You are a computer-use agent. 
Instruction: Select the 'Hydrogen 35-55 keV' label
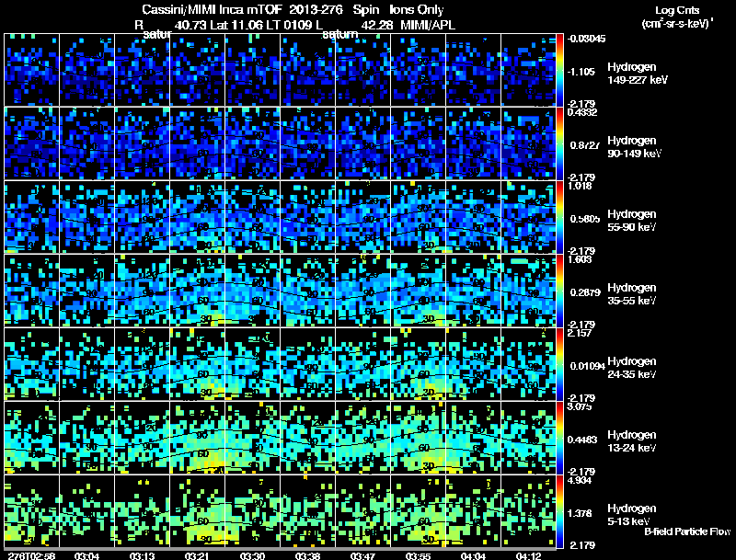[x=632, y=294]
